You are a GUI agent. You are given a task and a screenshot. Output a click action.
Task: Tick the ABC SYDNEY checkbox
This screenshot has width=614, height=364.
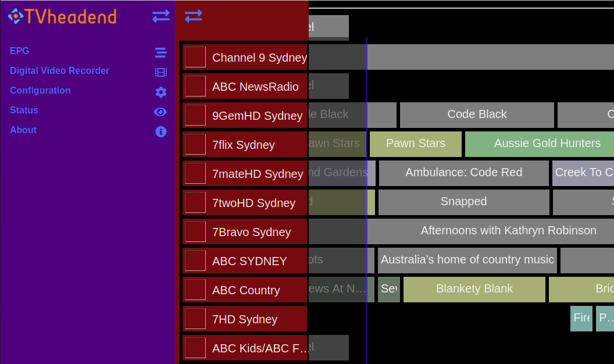tap(195, 260)
